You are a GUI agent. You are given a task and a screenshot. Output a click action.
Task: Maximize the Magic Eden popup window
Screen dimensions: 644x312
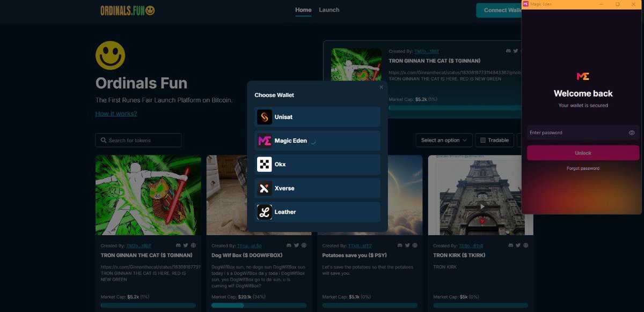(618, 4)
